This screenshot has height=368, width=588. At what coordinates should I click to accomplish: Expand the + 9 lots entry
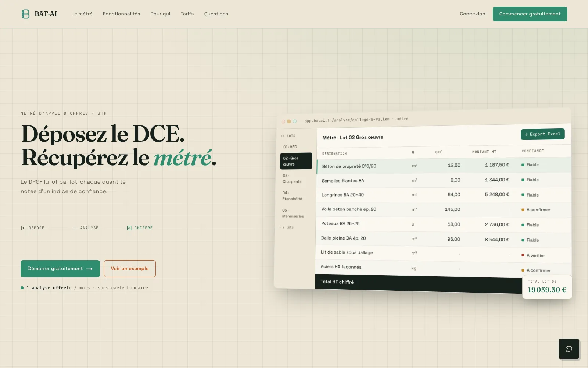[286, 227]
